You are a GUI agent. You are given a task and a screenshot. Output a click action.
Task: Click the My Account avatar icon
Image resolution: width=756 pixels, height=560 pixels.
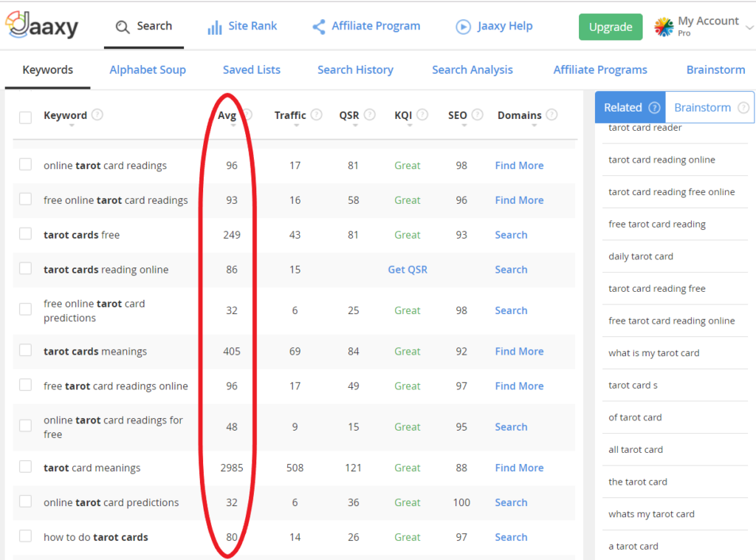click(x=664, y=27)
